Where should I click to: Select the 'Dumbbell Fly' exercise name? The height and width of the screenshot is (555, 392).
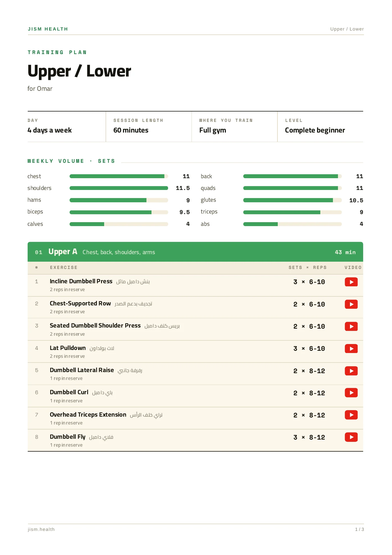pos(67,437)
